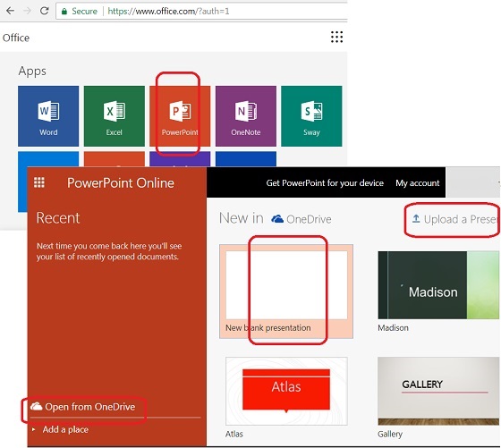Launch the PowerPoint app tile
501x448 pixels.
180,116
